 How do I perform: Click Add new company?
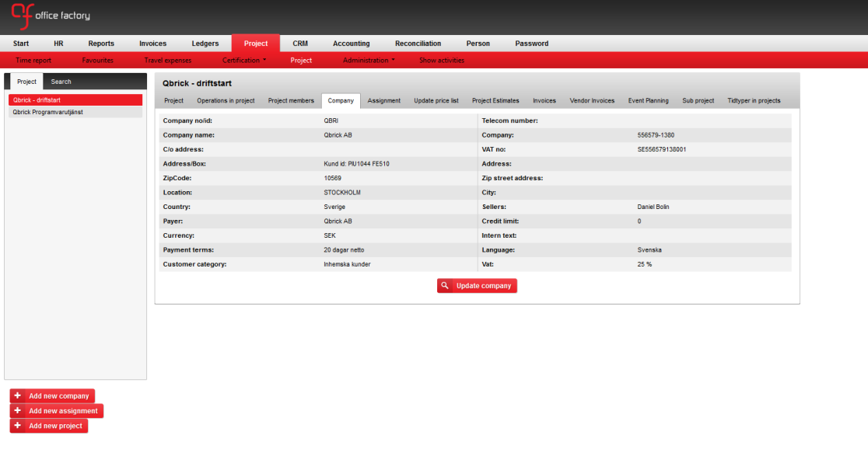pos(53,396)
